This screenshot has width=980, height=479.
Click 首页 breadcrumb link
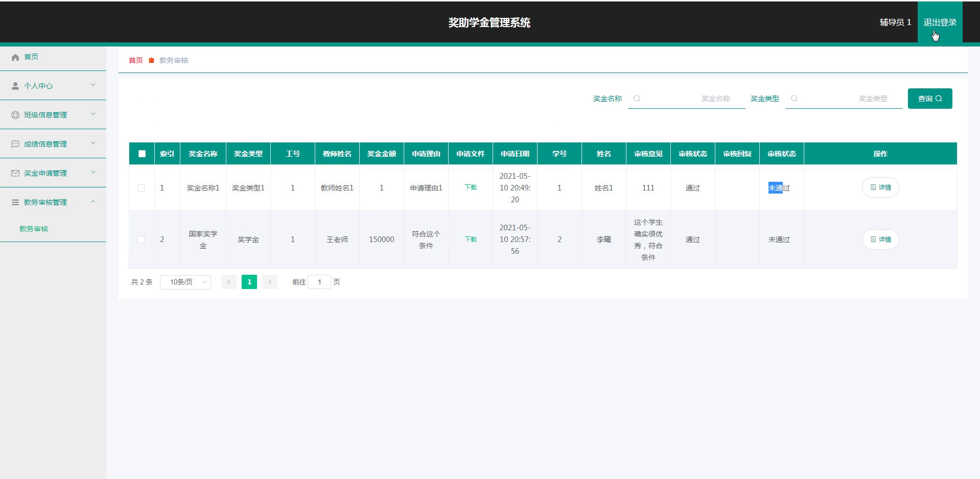tap(136, 60)
